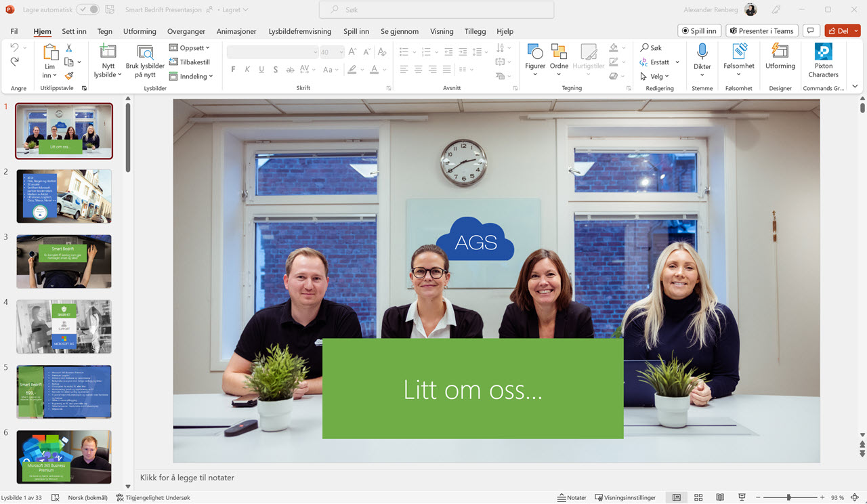
Task: Open the Figurer shapes gallery
Action: click(x=535, y=53)
